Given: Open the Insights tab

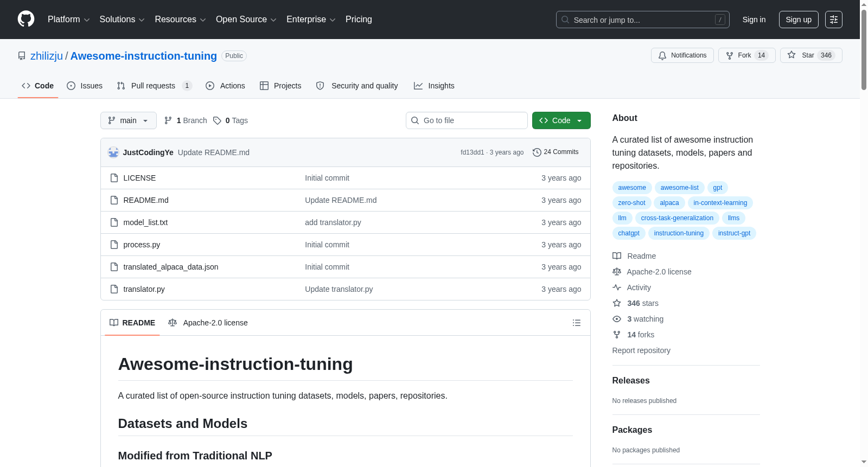Looking at the screenshot, I should point(434,86).
